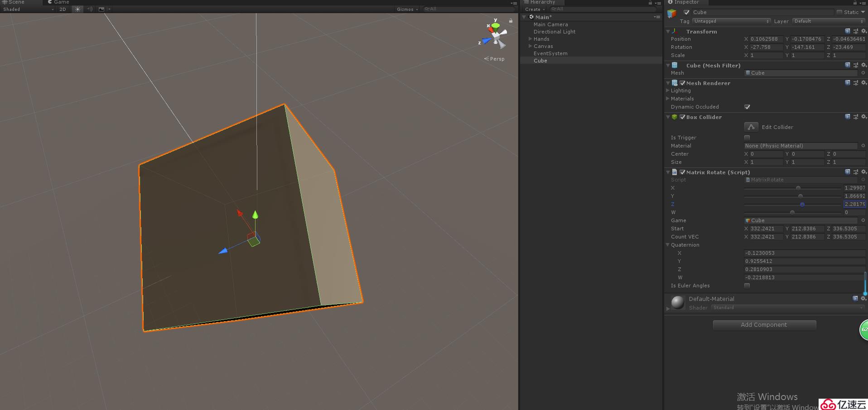868x410 pixels.
Task: Enable the Static checkbox
Action: point(839,12)
